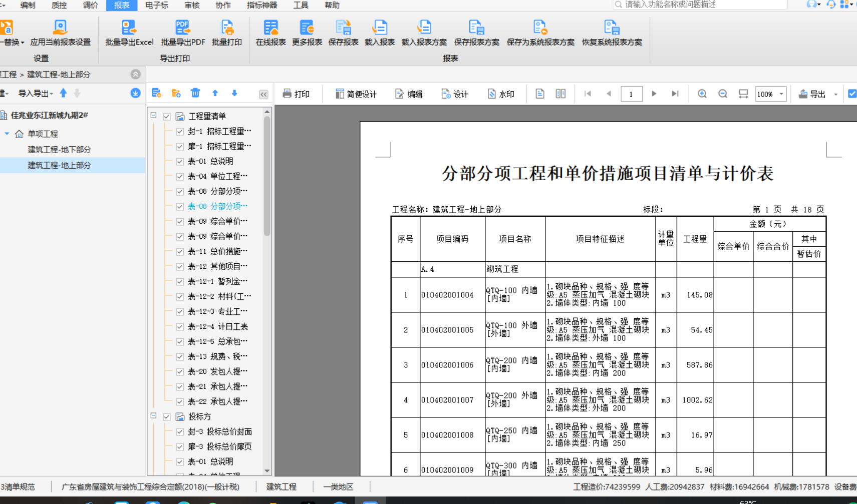Image resolution: width=857 pixels, height=504 pixels.
Task: Toggle the 投标方 group checkbox
Action: tap(167, 416)
